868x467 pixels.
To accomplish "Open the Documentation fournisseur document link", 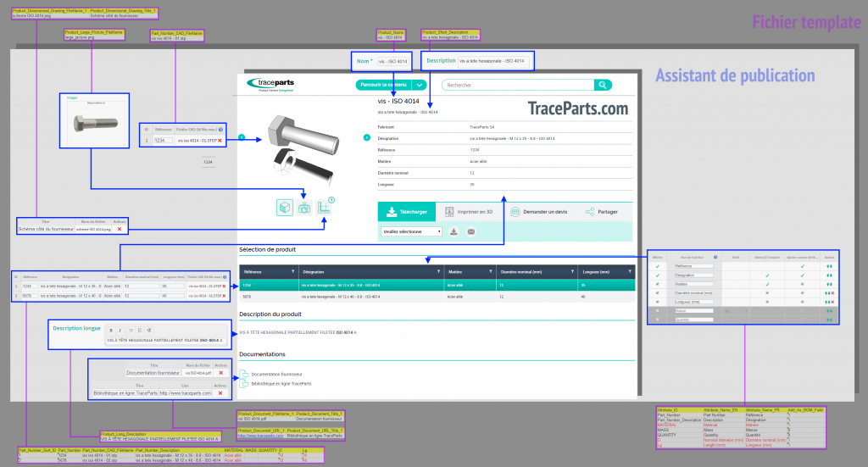I will click(277, 374).
